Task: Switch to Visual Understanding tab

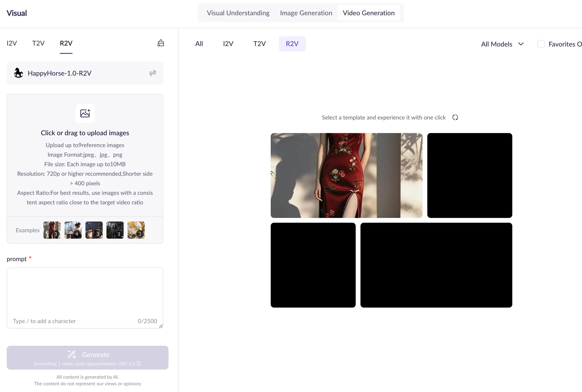Action: click(238, 13)
